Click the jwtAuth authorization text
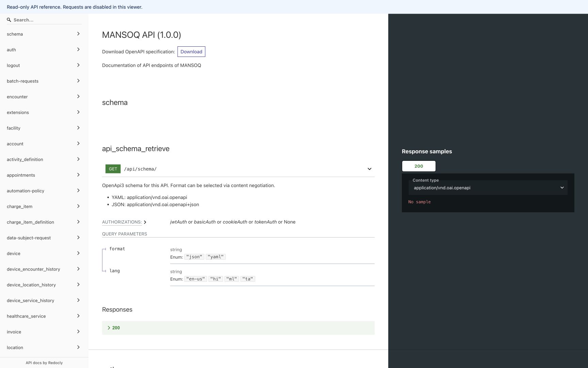 point(178,222)
